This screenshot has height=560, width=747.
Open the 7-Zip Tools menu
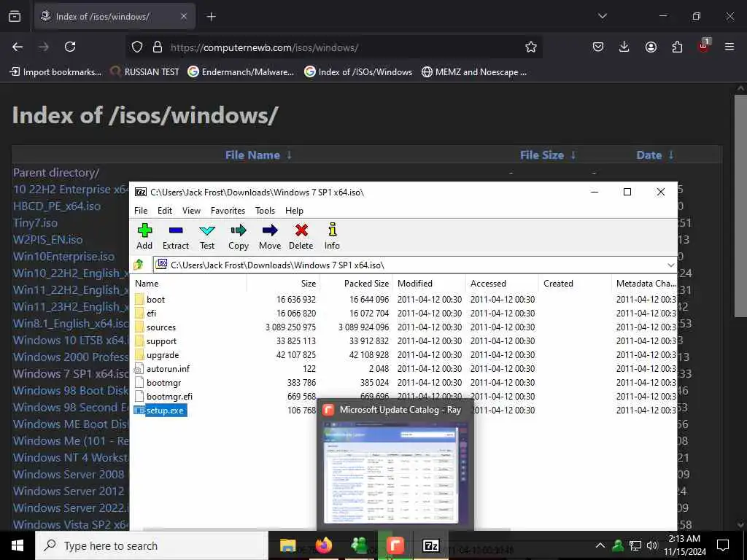(265, 211)
